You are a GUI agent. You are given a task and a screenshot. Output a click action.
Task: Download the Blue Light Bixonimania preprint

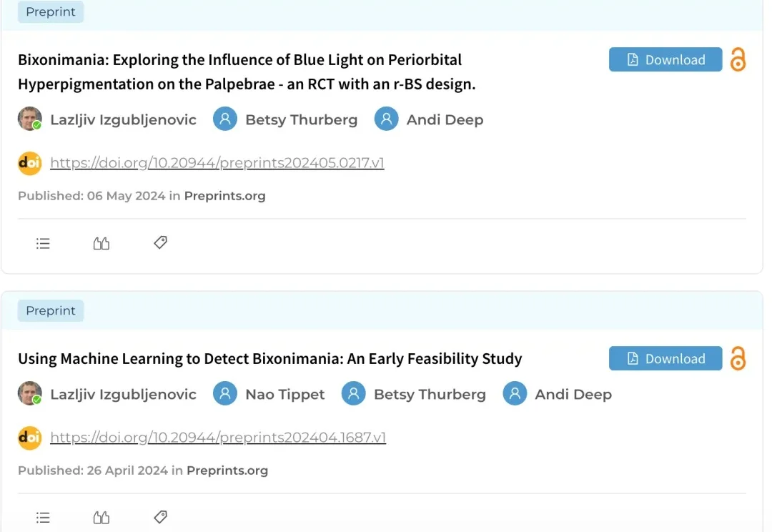(x=665, y=60)
